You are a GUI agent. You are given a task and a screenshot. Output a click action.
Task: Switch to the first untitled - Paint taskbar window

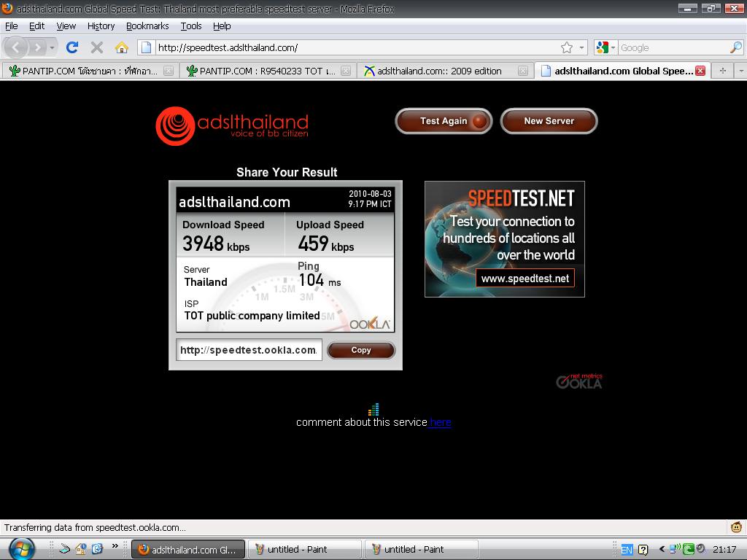click(x=304, y=549)
